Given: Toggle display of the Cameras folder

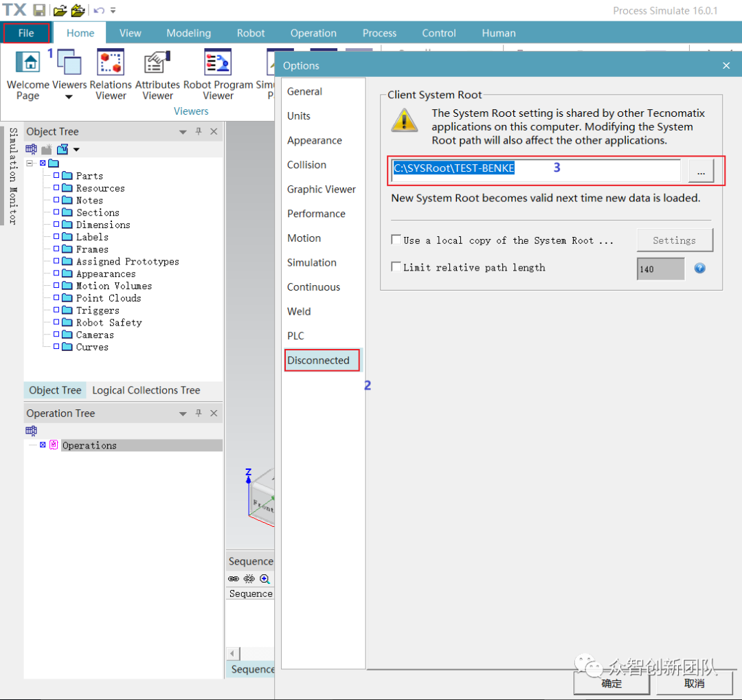Looking at the screenshot, I should tap(56, 334).
